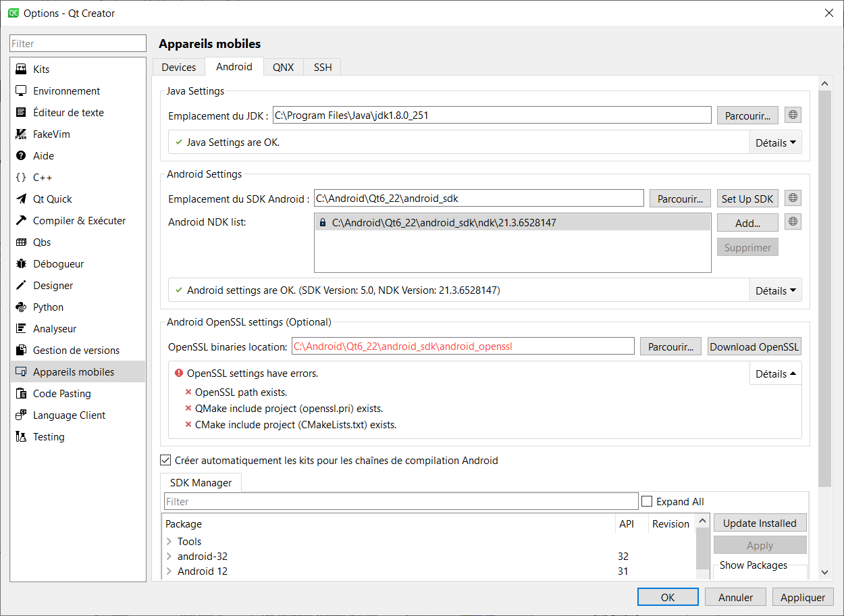Click Update Installed button
The width and height of the screenshot is (844, 616).
[x=760, y=523]
